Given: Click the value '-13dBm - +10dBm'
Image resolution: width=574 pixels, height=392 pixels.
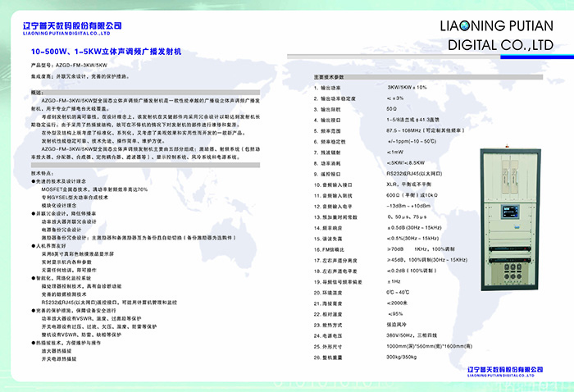Looking at the screenshot, I should pos(408,206).
